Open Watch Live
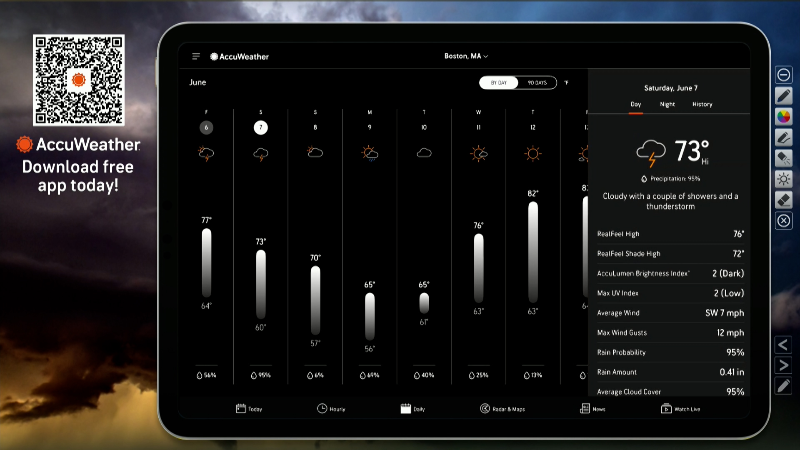The width and height of the screenshot is (800, 450). point(681,409)
